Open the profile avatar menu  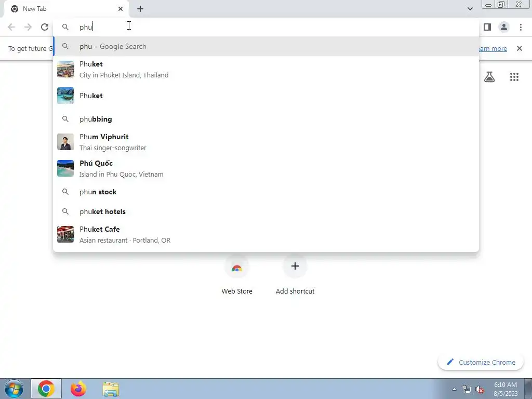504,27
